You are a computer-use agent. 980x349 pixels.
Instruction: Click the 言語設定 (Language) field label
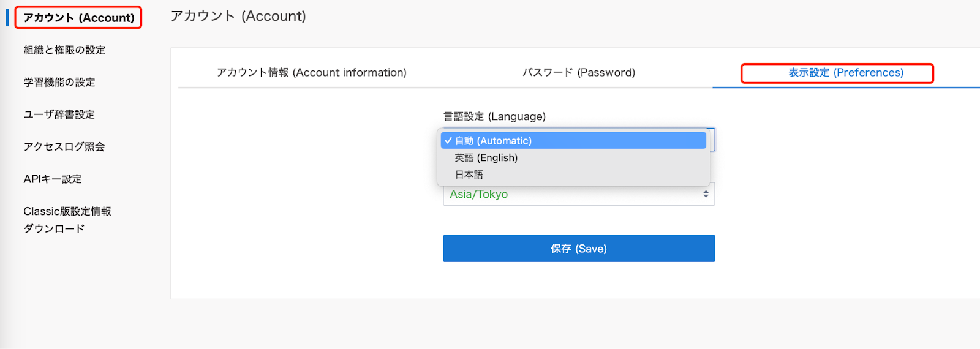494,116
